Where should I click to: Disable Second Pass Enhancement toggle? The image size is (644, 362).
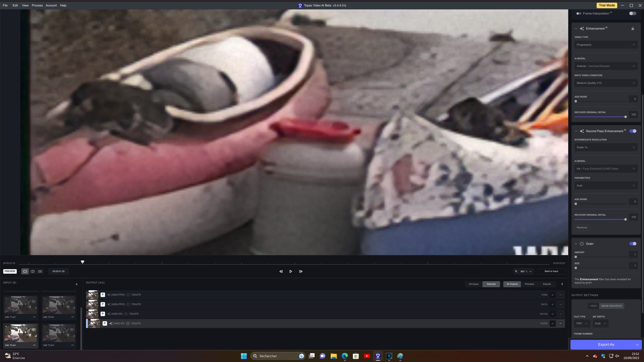[633, 131]
